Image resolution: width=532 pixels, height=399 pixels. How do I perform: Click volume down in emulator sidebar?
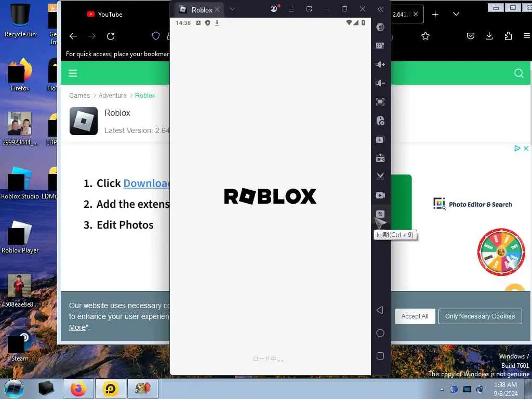click(380, 83)
